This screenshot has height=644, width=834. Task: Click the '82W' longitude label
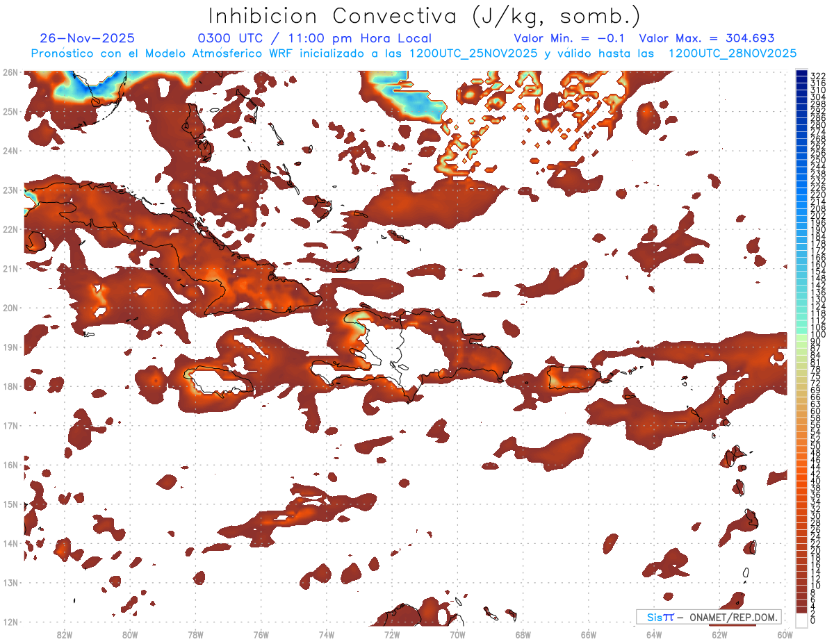(65, 634)
